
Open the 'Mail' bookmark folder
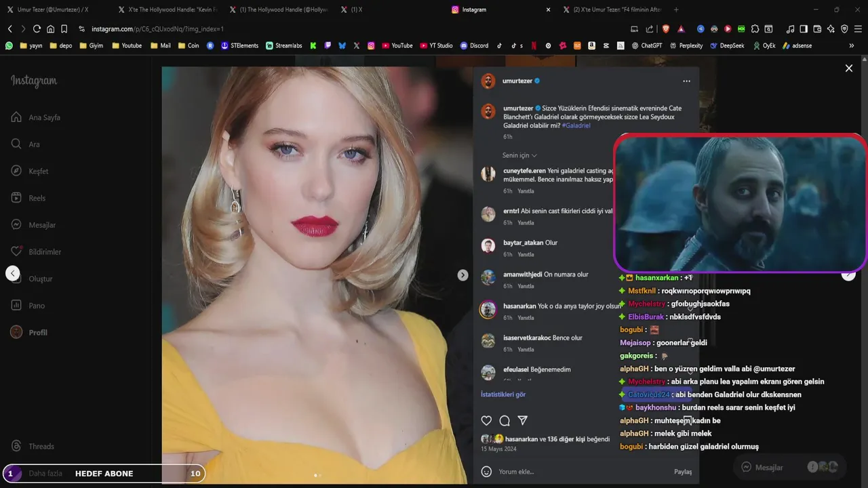coord(160,45)
